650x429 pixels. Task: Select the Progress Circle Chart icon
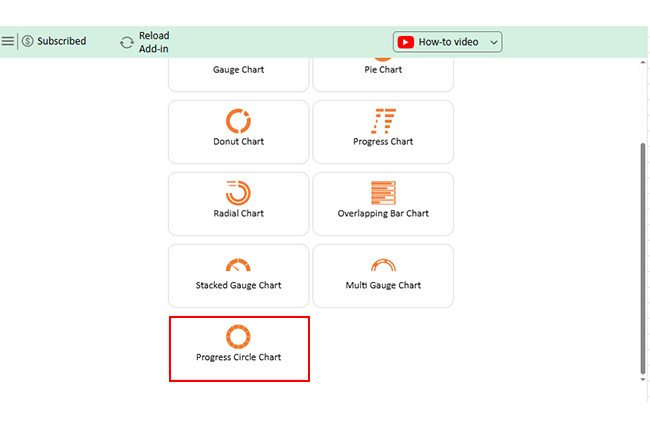point(238,336)
